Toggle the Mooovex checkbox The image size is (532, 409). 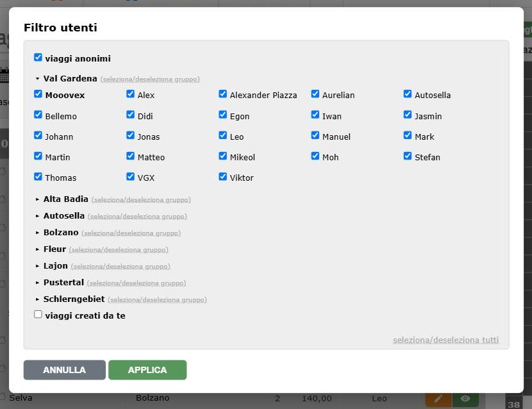point(38,94)
